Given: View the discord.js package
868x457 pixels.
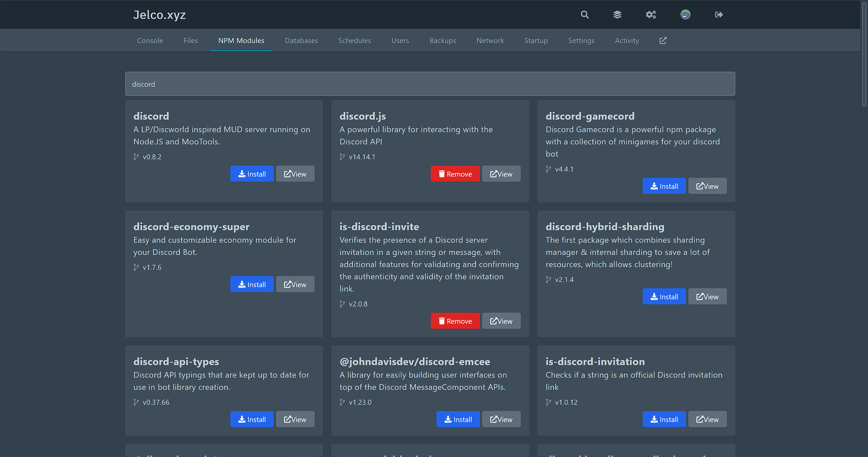Looking at the screenshot, I should [x=501, y=174].
